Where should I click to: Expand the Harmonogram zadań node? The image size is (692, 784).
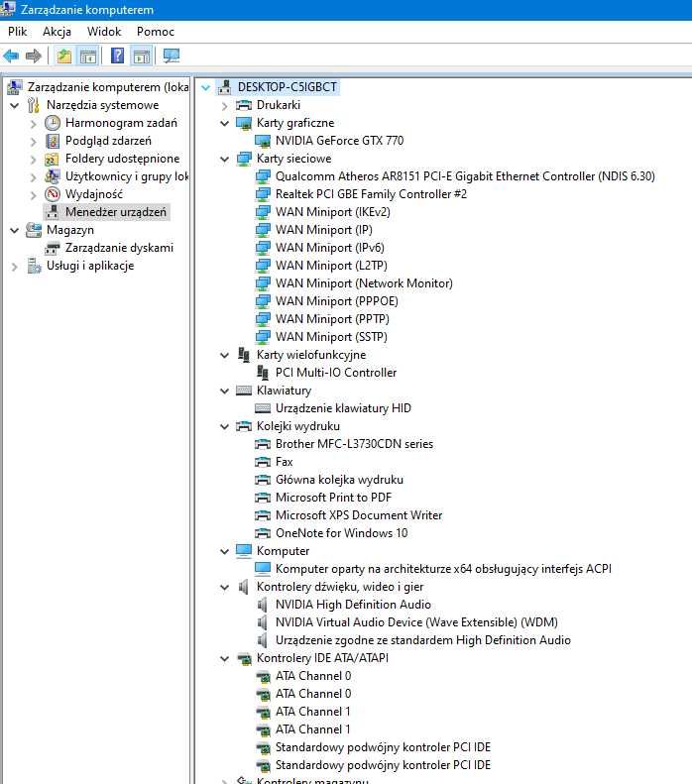(x=34, y=123)
